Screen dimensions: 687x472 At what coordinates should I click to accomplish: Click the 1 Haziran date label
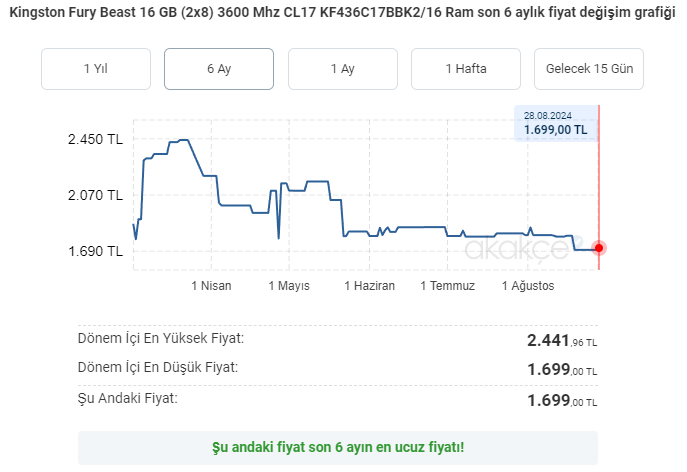(x=369, y=286)
